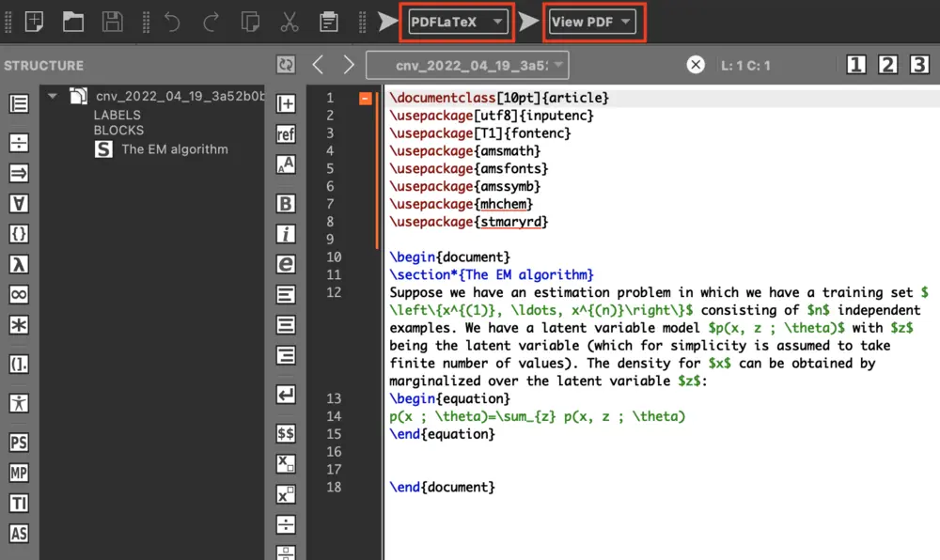Open miscellaneous symbols panel (for-all icon)
The height and width of the screenshot is (560, 940).
[x=19, y=204]
